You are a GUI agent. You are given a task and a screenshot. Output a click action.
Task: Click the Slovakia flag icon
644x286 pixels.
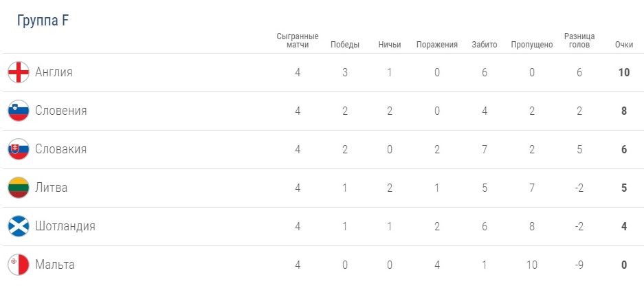pos(19,149)
